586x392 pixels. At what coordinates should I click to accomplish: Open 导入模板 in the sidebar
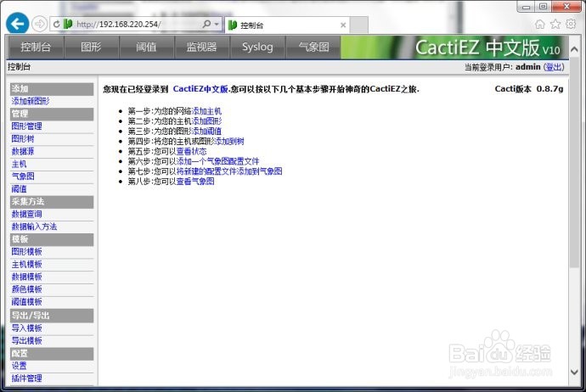click(26, 328)
